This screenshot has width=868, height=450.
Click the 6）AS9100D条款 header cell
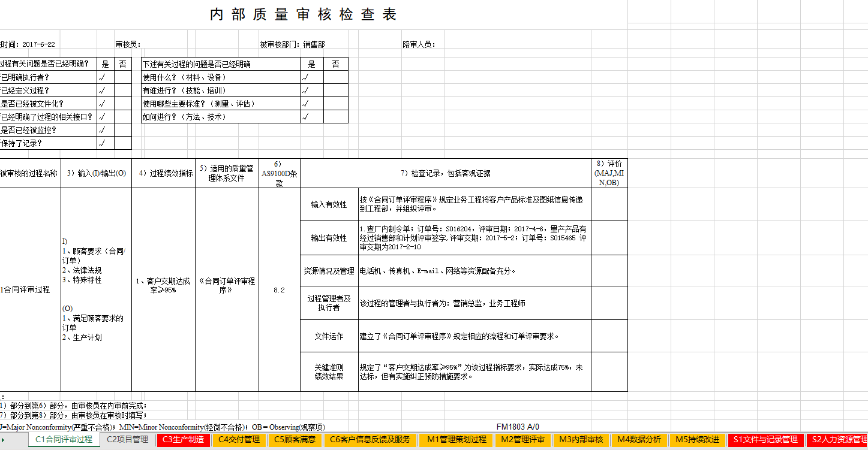point(279,173)
